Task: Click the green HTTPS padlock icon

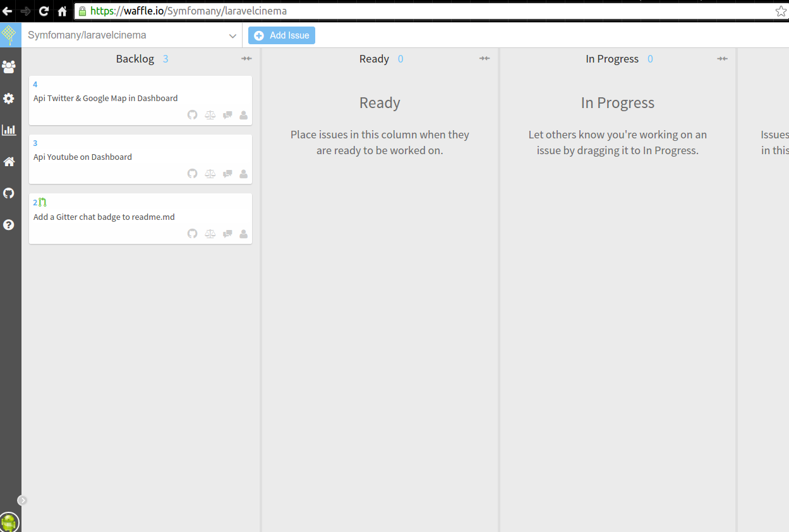Action: pos(82,11)
